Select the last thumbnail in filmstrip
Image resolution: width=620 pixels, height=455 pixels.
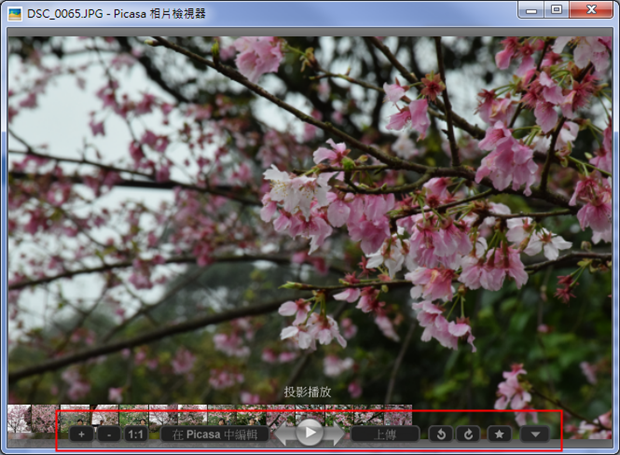point(398,415)
